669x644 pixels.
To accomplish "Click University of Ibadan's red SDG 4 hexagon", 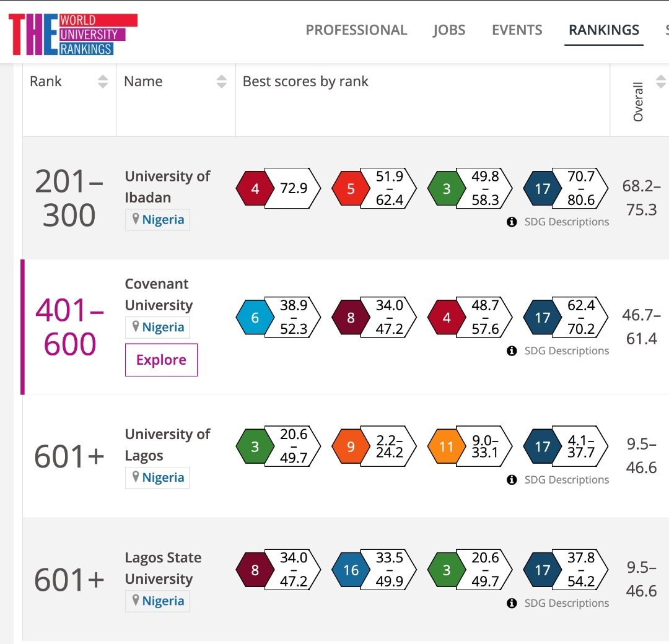I will pyautogui.click(x=255, y=188).
